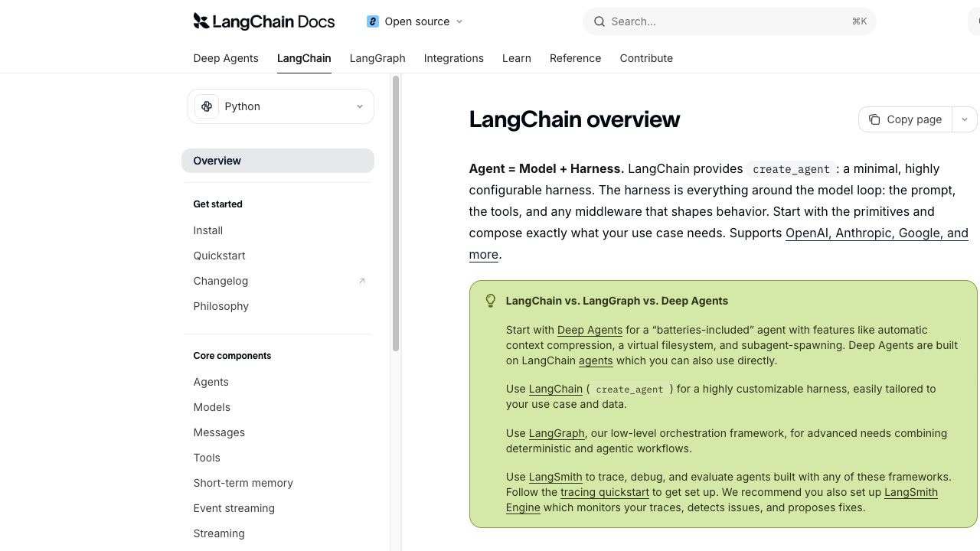Click the lightbulb tip icon
The height and width of the screenshot is (551, 980).
coord(491,301)
